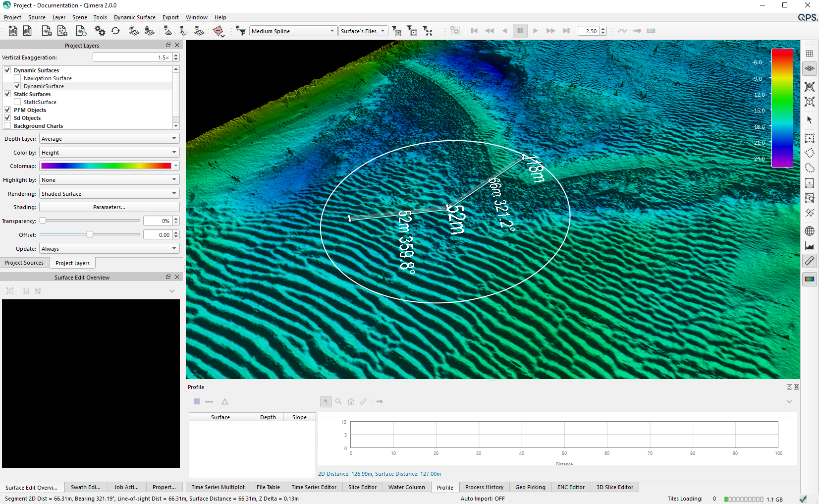819x504 pixels.
Task: Switch to the Project Sources tab
Action: (24, 263)
